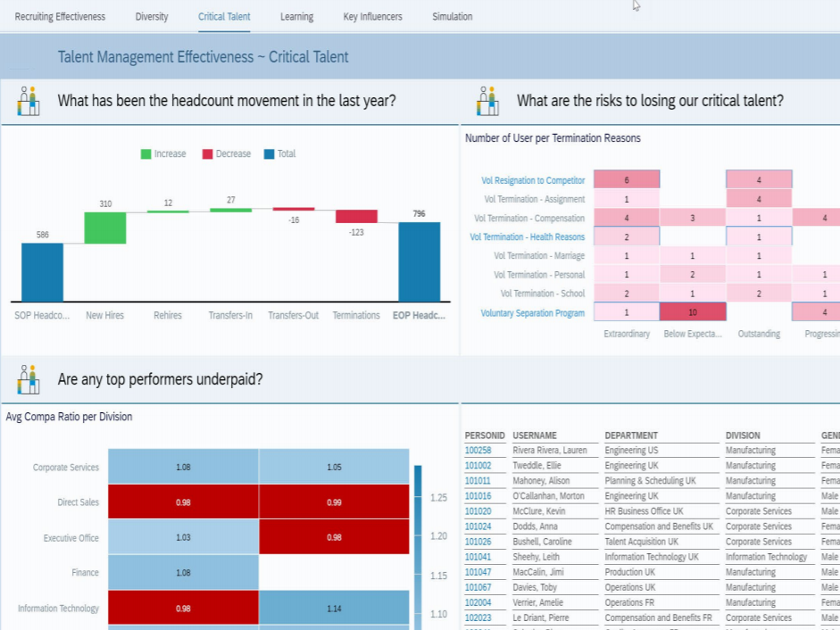The height and width of the screenshot is (630, 840).
Task: Click department Talent Acquisition UK
Action: tap(642, 542)
